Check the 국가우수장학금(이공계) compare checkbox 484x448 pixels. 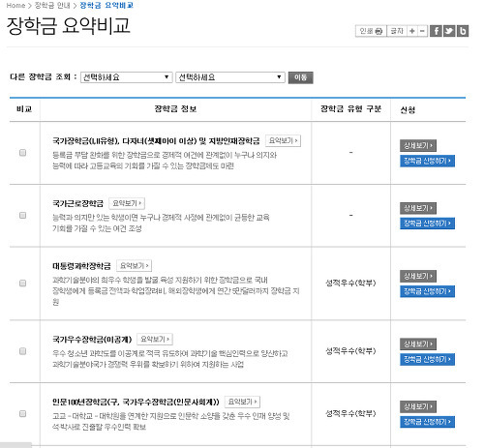[22, 351]
